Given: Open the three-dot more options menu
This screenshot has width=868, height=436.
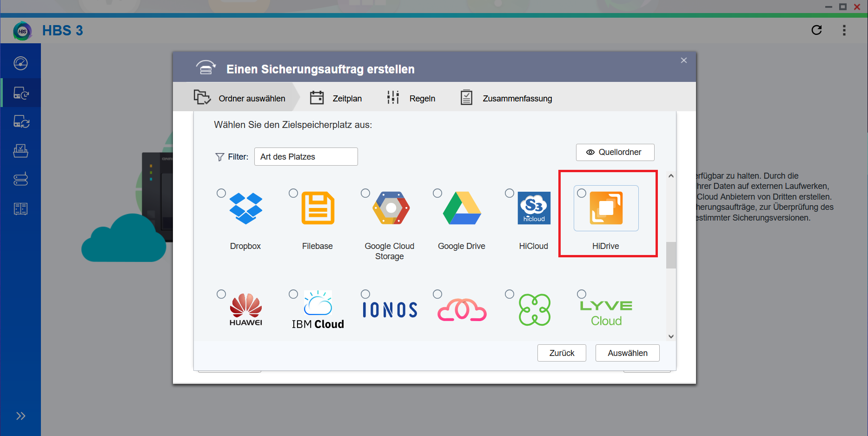Looking at the screenshot, I should (844, 30).
